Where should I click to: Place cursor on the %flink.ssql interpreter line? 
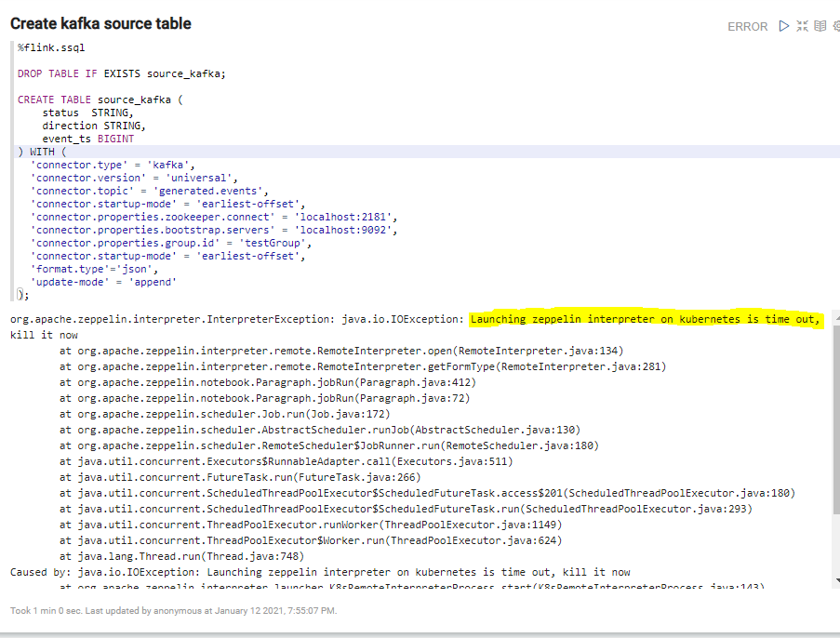51,47
